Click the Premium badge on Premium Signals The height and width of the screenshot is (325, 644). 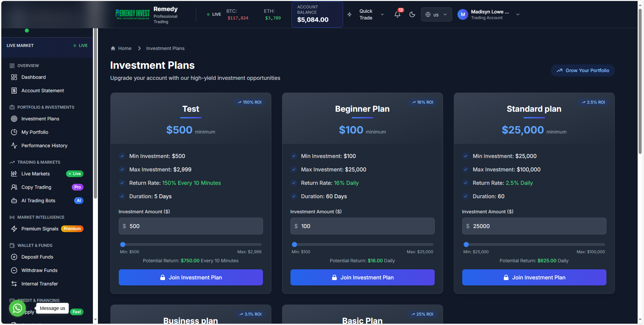72,229
